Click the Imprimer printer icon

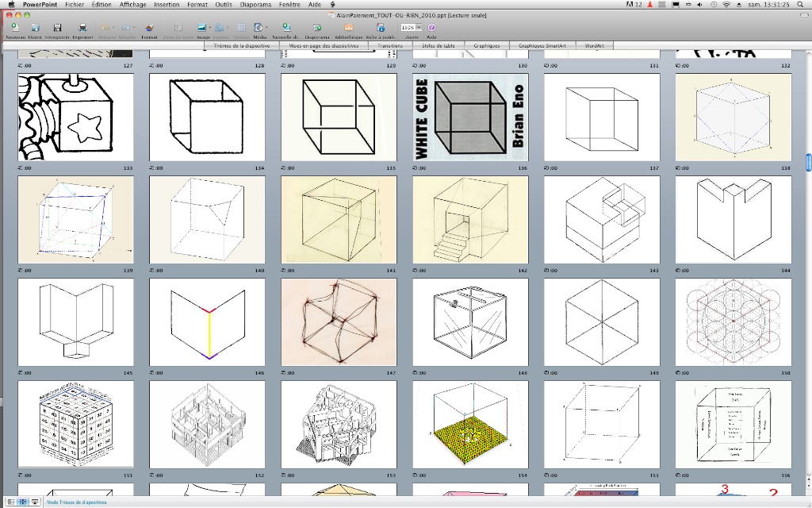click(82, 28)
